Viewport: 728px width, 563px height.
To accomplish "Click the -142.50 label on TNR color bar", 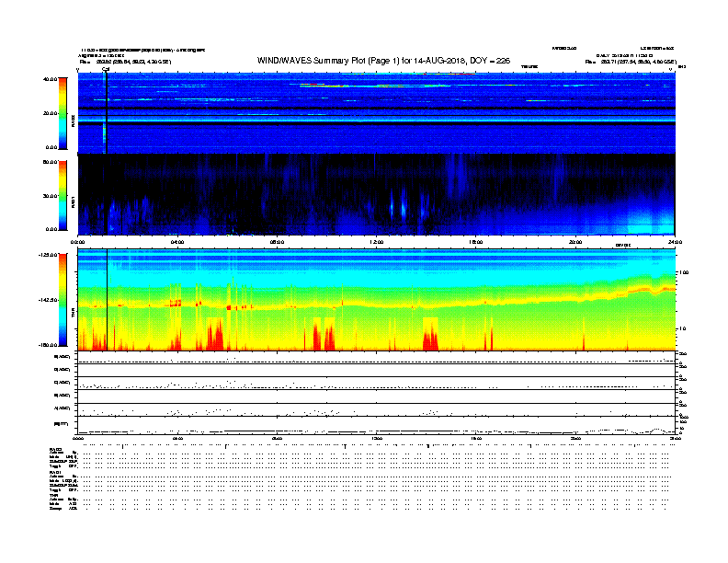I will coord(48,300).
